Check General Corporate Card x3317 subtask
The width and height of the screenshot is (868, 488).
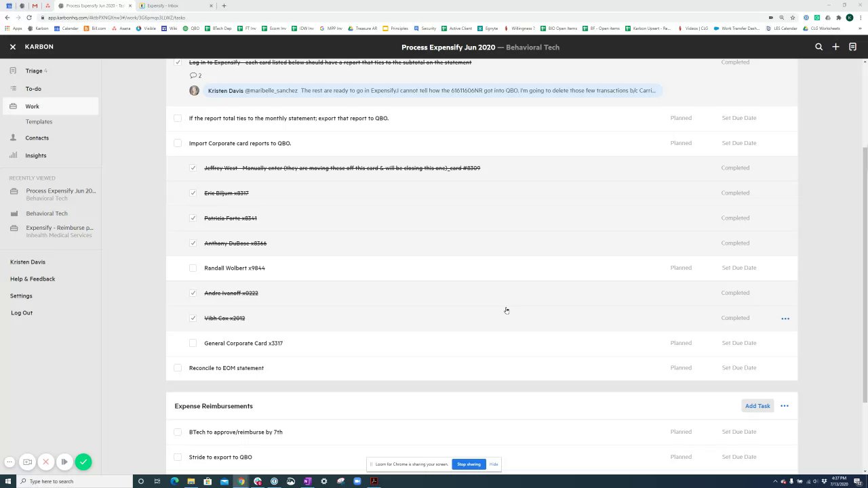click(193, 343)
